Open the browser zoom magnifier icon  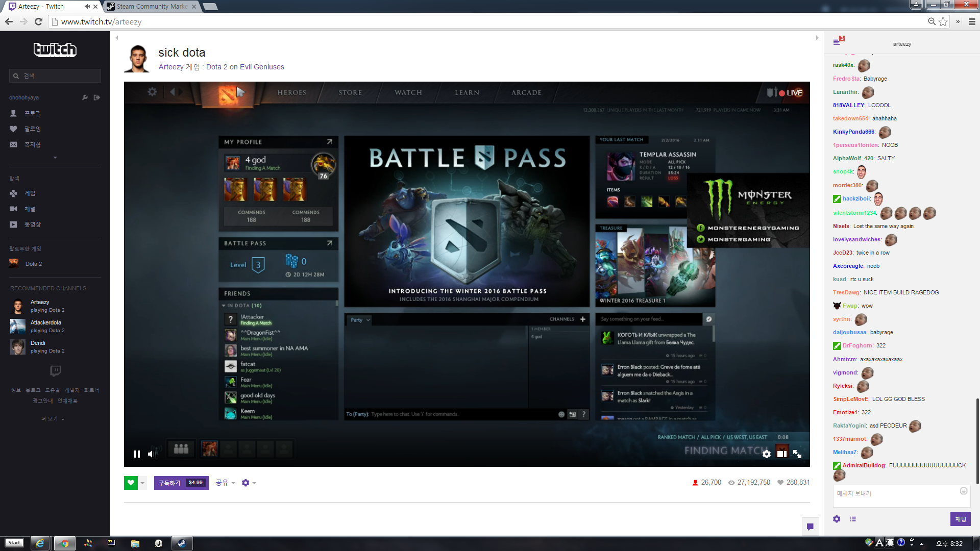pos(932,21)
